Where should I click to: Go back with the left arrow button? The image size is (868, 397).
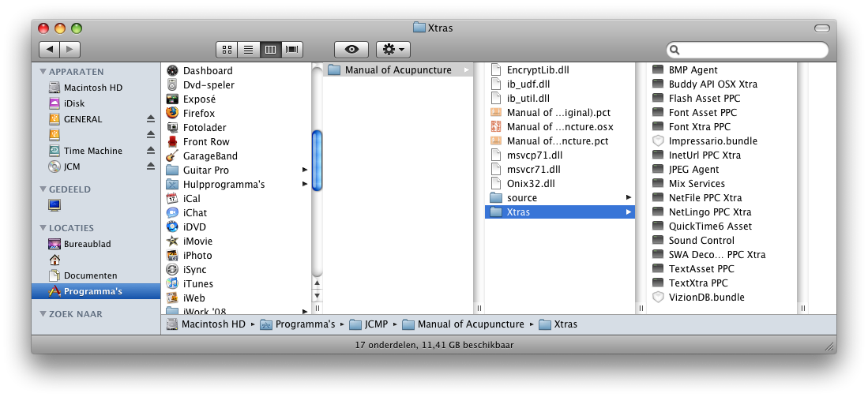click(x=49, y=49)
